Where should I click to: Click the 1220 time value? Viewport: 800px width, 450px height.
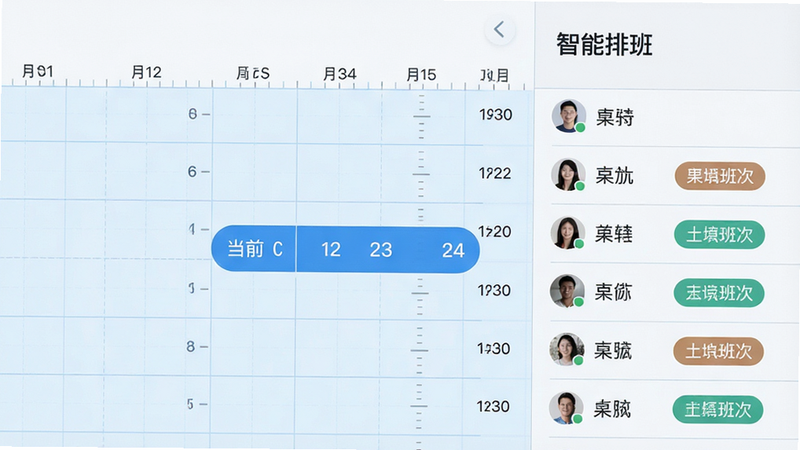pos(494,232)
